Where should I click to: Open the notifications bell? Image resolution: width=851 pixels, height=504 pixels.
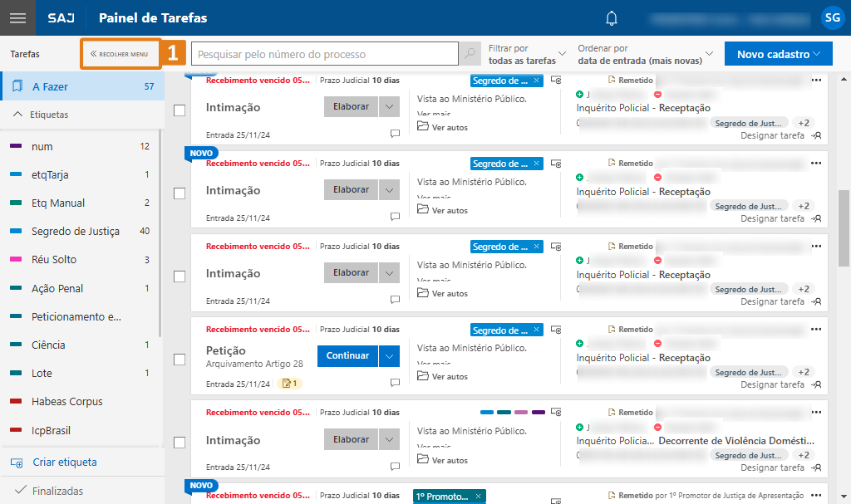point(612,18)
